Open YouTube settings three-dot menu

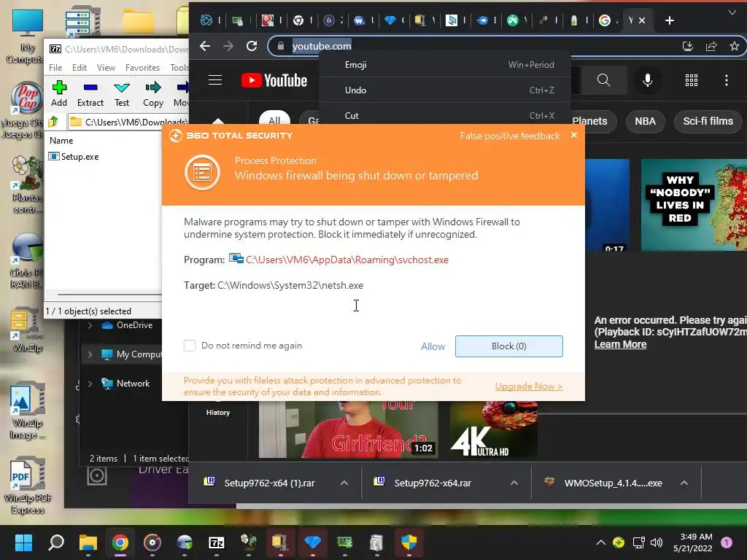coord(727,80)
